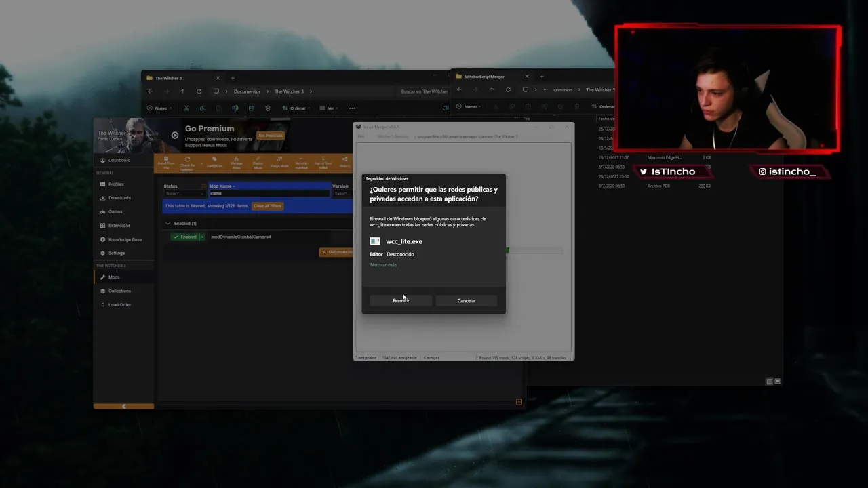Click Import From NMM toolbar icon
Image resolution: width=868 pixels, height=488 pixels.
tap(323, 163)
